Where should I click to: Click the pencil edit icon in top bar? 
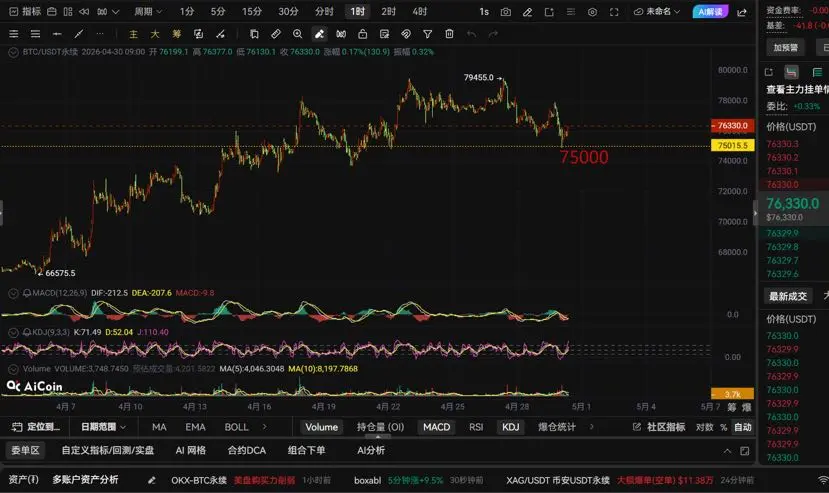point(528,12)
